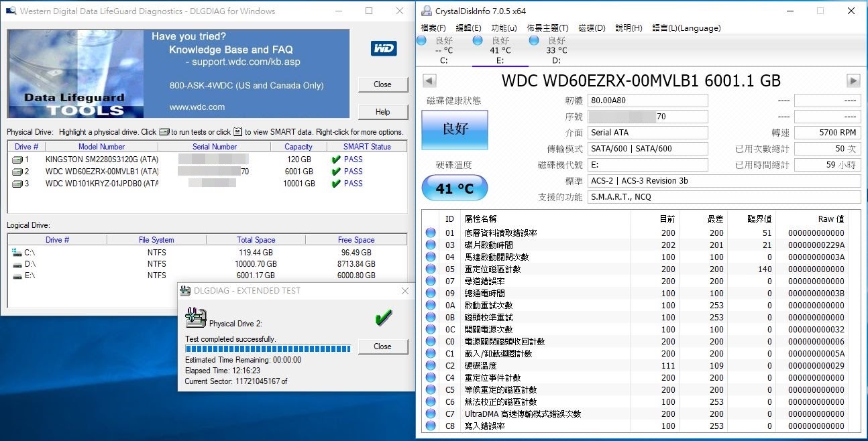Click the green checkmark in Extended Test dialog
Screen dimensions: 868x441
pyautogui.click(x=383, y=318)
